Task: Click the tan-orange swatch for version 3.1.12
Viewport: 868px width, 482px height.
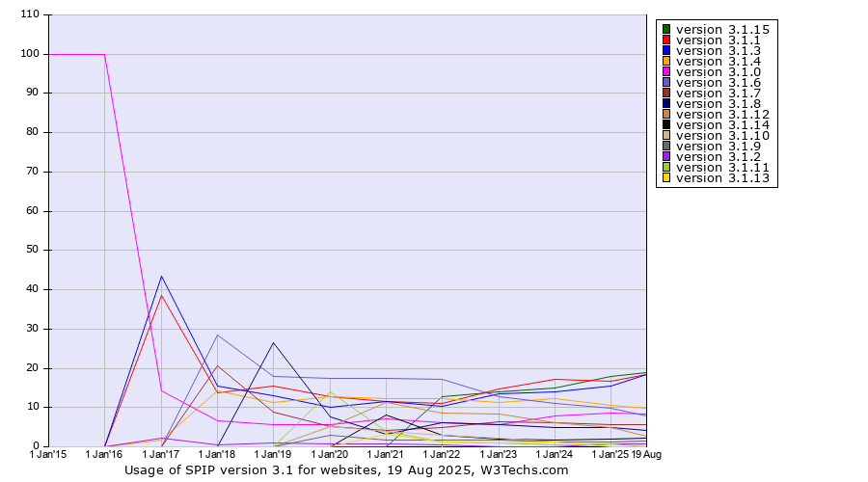Action: 666,114
